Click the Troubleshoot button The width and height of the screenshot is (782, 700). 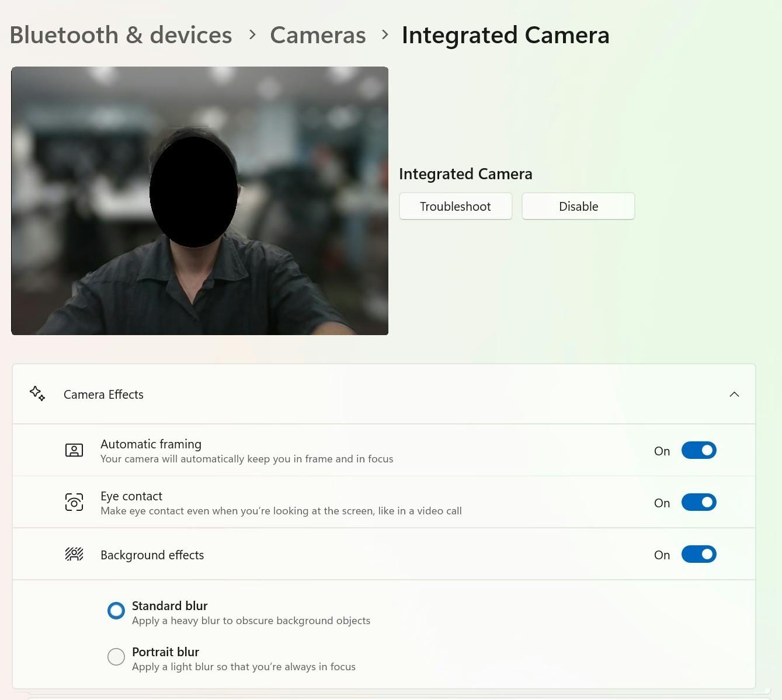pos(456,206)
